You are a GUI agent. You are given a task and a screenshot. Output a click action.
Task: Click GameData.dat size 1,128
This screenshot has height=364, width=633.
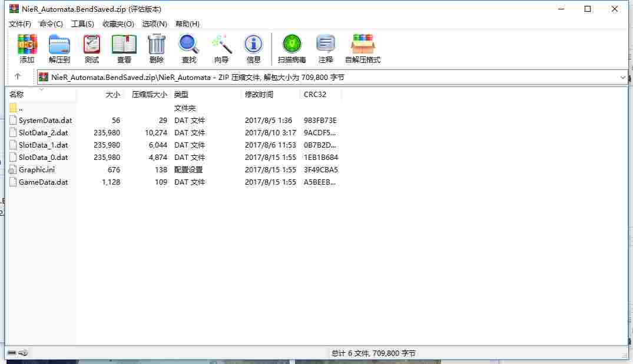(111, 182)
